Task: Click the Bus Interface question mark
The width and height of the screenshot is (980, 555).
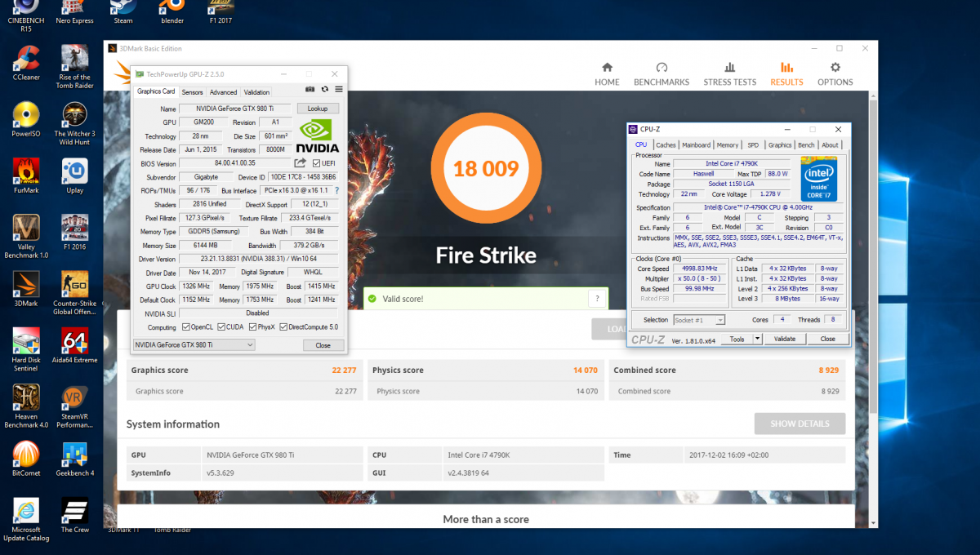Action: [x=336, y=190]
